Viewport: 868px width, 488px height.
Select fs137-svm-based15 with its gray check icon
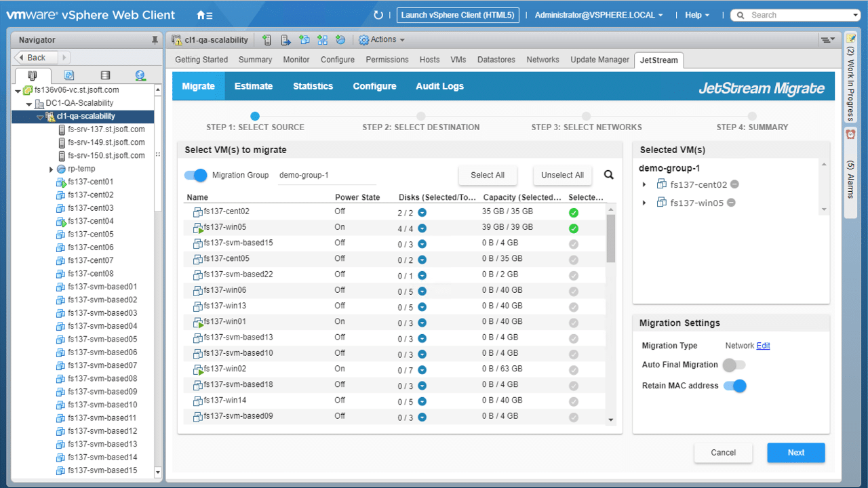(574, 244)
